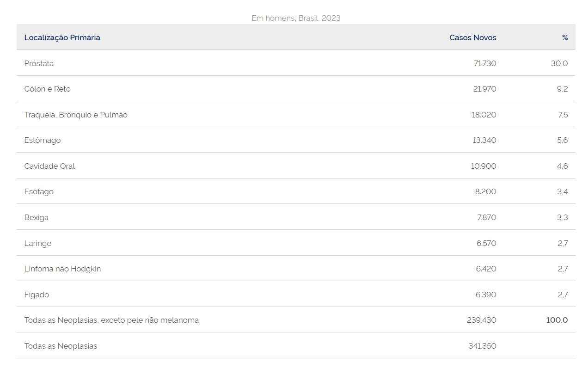Select the Laringe row label
Viewport: 588px width, 375px height.
pyautogui.click(x=37, y=243)
